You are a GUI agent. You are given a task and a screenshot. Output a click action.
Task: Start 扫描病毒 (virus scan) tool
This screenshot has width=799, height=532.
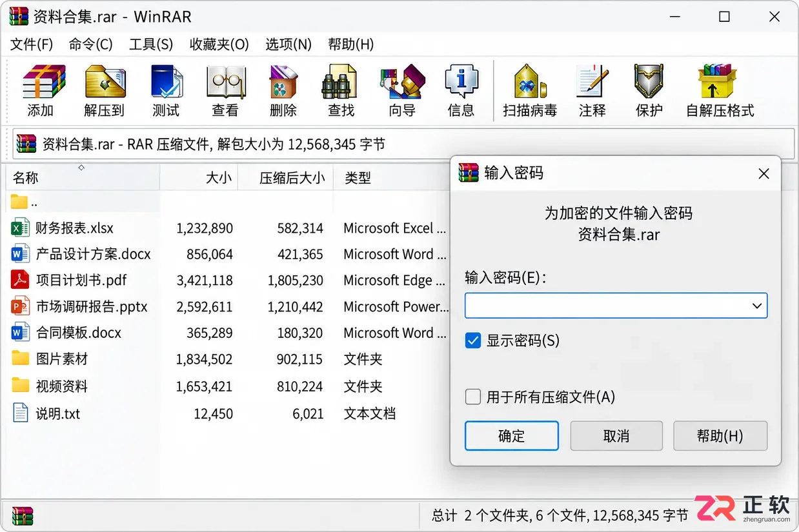(x=530, y=82)
